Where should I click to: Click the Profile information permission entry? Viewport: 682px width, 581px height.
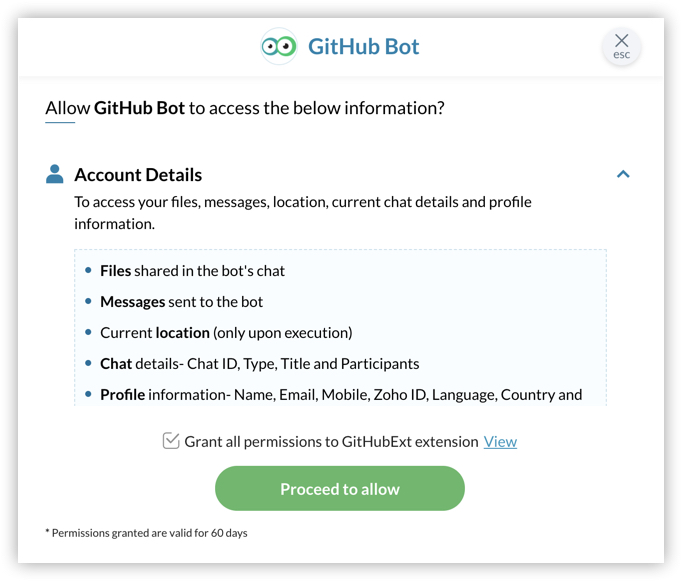click(x=340, y=394)
